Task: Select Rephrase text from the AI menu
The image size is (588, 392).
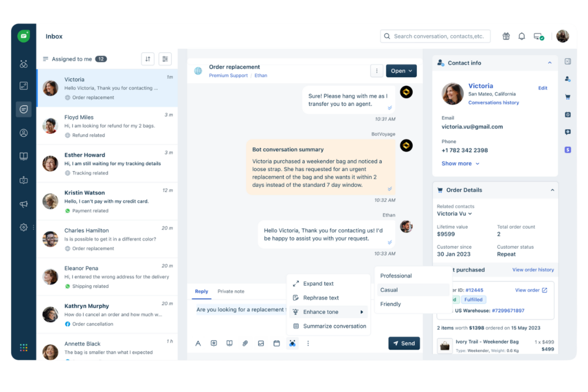Action: [x=321, y=297]
